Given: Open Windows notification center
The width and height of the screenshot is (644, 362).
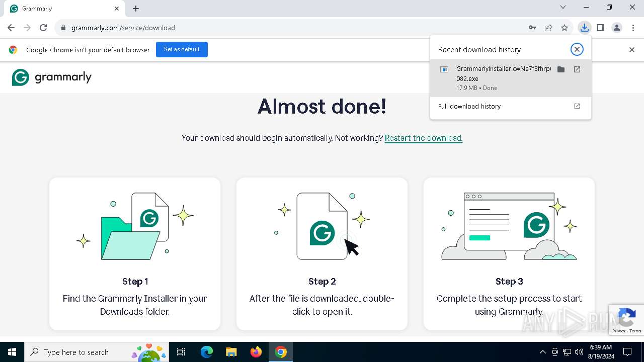Looking at the screenshot, I should click(627, 352).
